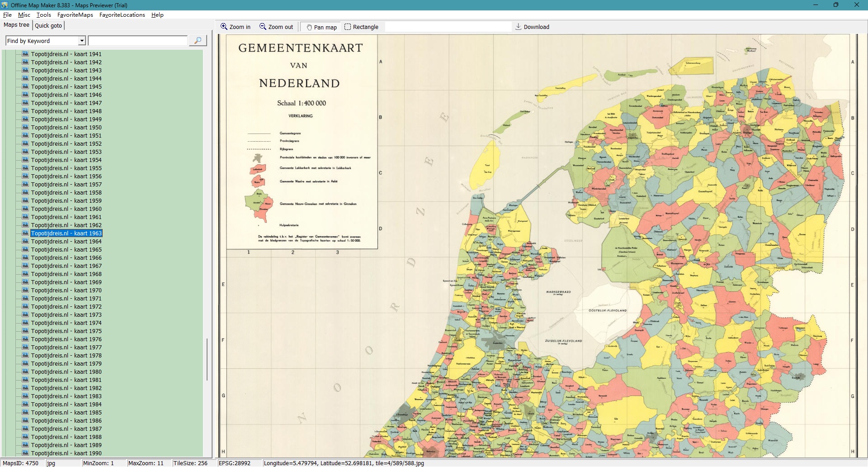Open the File menu
Image resolution: width=868 pixels, height=467 pixels.
point(7,15)
